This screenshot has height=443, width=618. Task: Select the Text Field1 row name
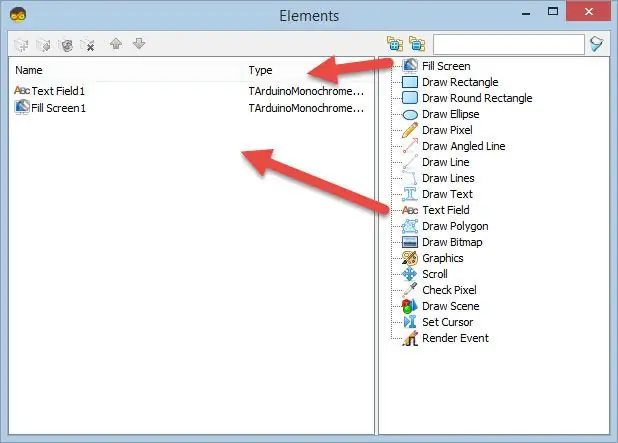tap(58, 91)
